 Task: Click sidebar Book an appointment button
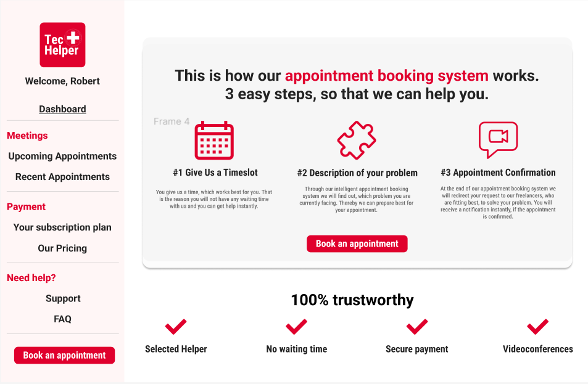pyautogui.click(x=65, y=355)
